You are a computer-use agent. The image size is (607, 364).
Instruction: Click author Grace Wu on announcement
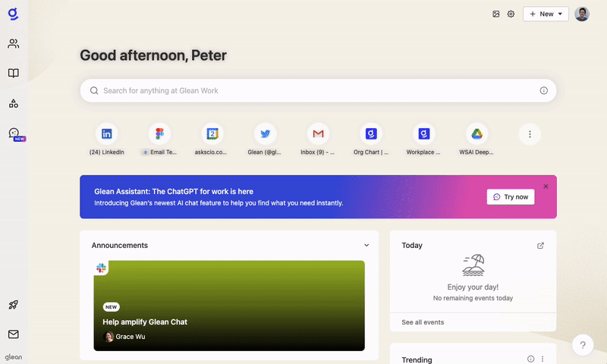124,337
